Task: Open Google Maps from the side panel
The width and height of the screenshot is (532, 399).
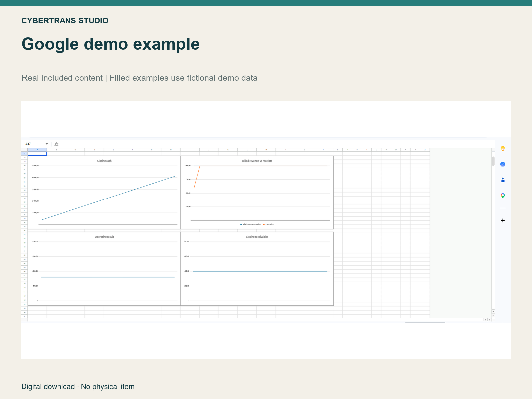Action: (503, 196)
